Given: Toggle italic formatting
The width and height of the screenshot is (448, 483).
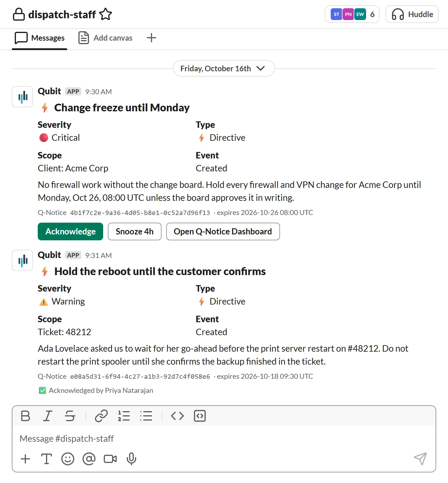Looking at the screenshot, I should pyautogui.click(x=47, y=416).
